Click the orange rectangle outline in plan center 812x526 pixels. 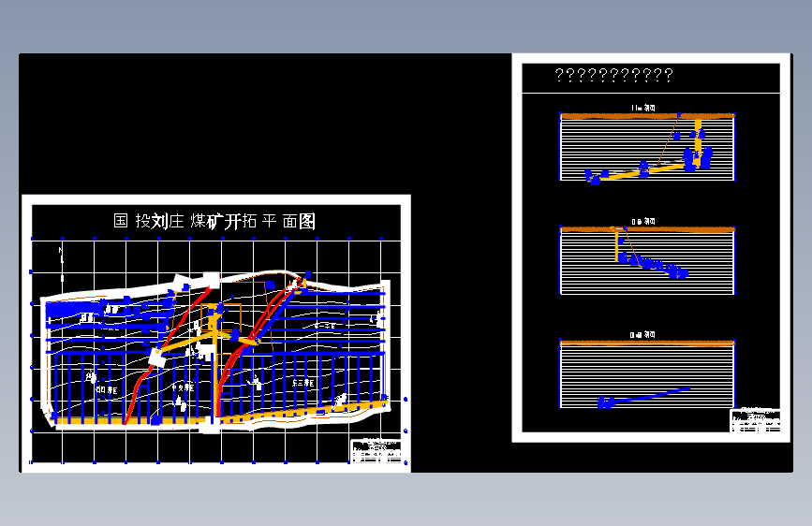(x=221, y=318)
